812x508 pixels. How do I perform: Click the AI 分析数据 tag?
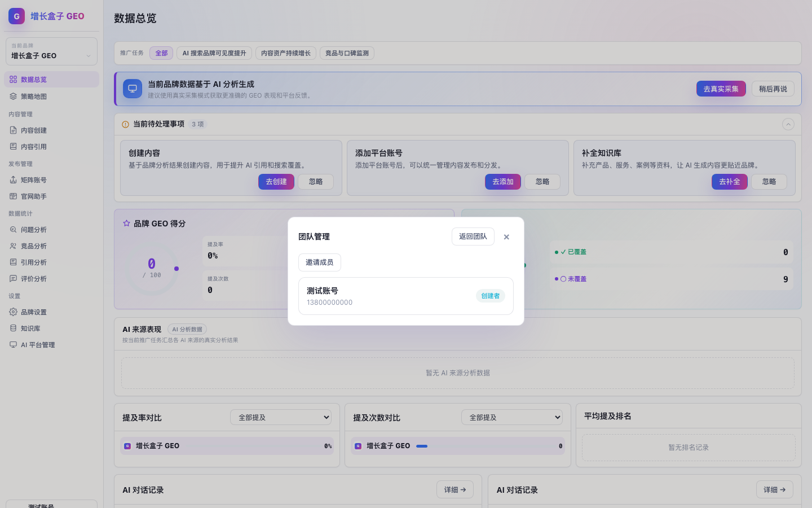point(187,329)
